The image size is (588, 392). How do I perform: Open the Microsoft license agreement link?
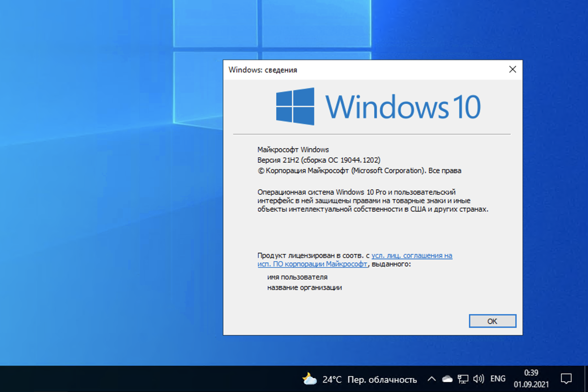411,255
